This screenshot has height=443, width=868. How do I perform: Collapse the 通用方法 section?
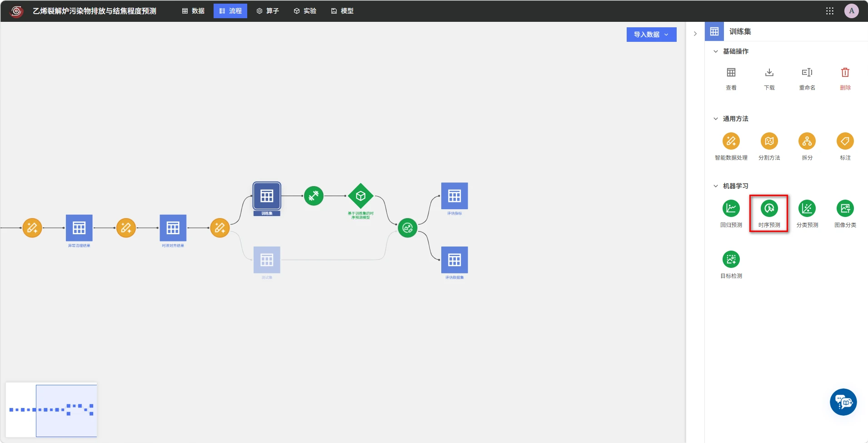716,119
